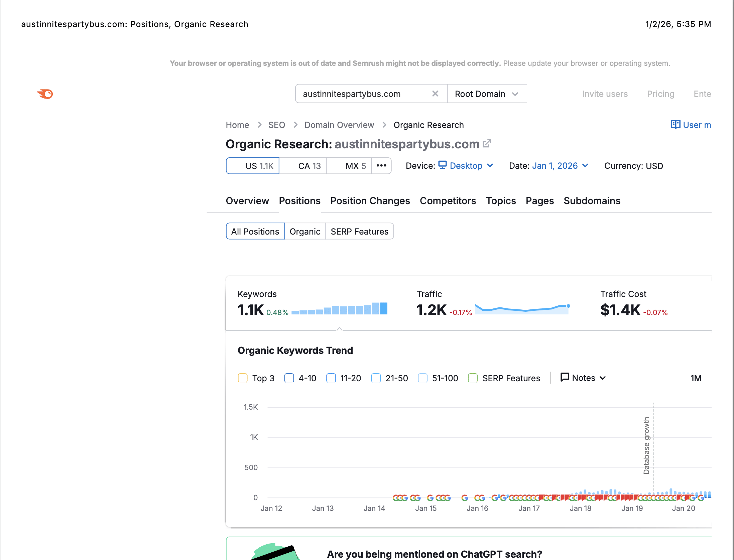The width and height of the screenshot is (734, 560).
Task: Click the Keywords 1.1K metric value
Action: (x=251, y=310)
